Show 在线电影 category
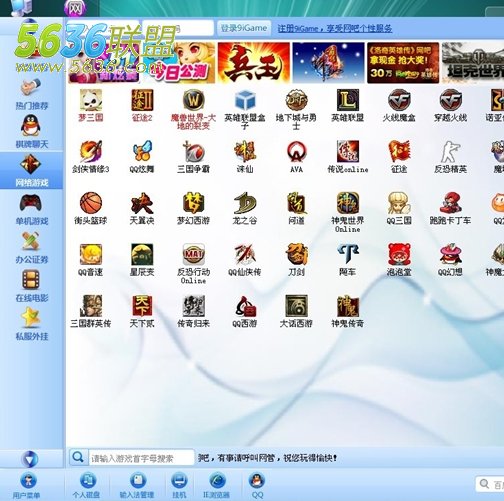This screenshot has width=504, height=501. click(x=32, y=286)
